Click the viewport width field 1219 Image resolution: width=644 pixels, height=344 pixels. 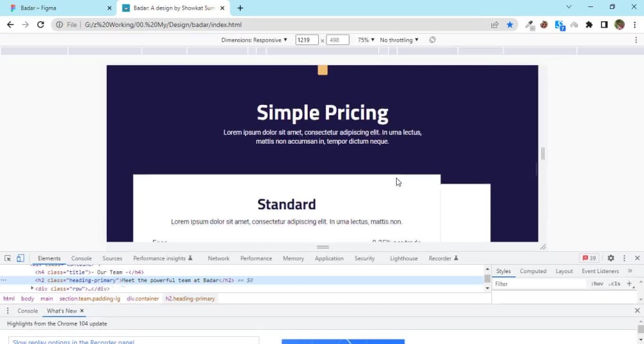(x=307, y=40)
